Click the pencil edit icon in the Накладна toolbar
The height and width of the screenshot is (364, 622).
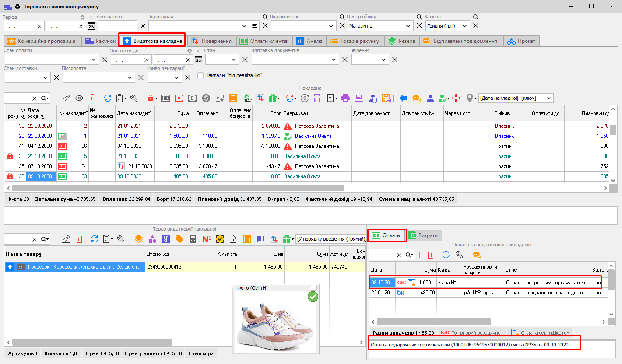point(66,98)
